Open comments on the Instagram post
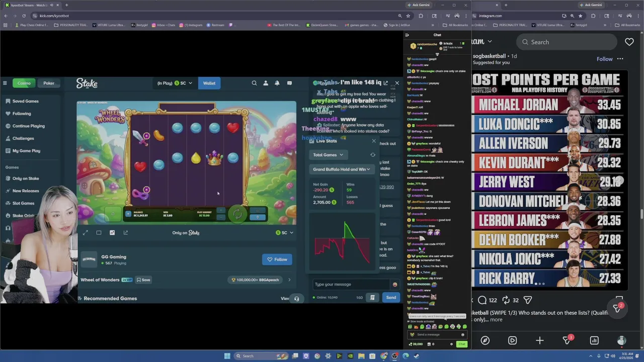The image size is (644, 362). coord(482,300)
